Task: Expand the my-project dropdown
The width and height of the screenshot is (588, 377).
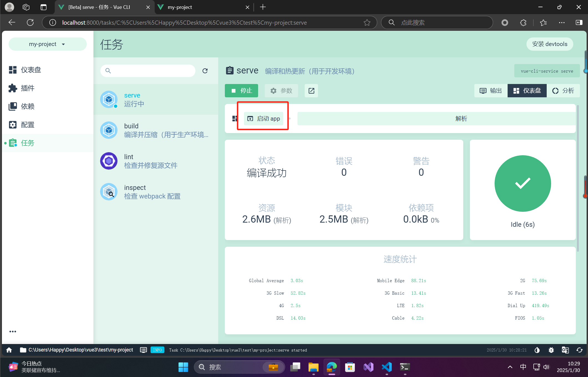Action: pyautogui.click(x=47, y=44)
